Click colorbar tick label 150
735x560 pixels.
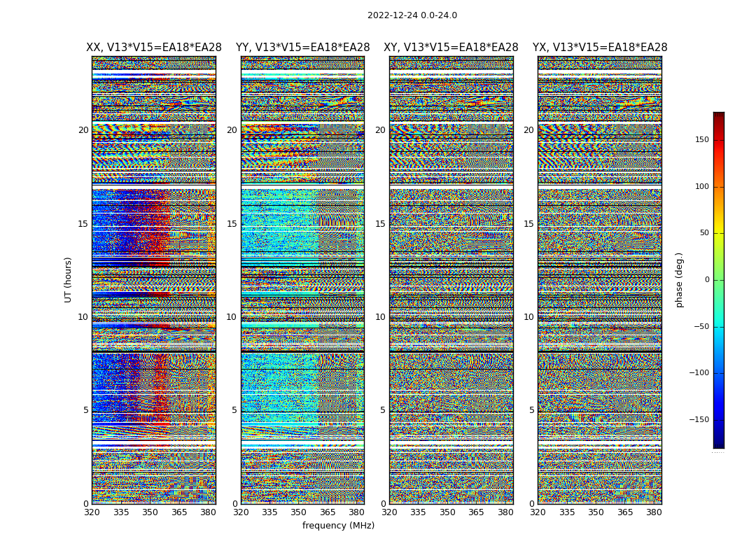(702, 139)
